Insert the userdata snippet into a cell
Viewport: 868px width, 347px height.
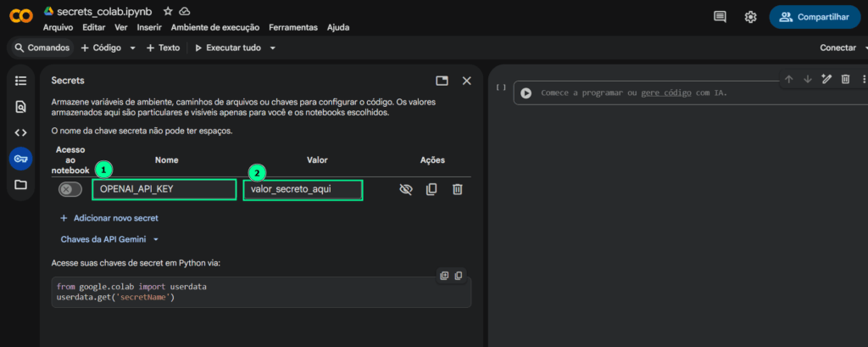point(444,276)
